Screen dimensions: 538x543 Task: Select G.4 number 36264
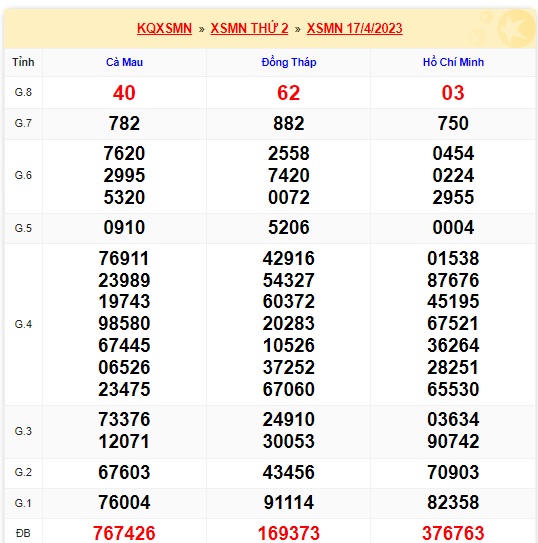point(453,345)
